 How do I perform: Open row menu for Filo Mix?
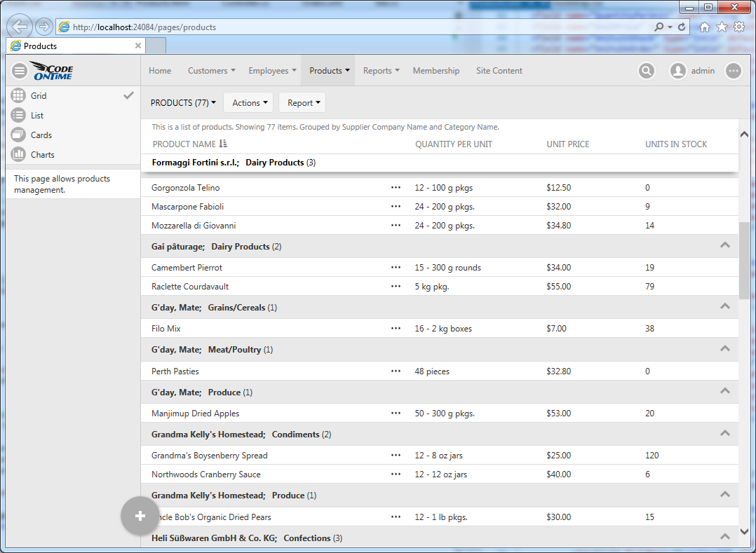(x=396, y=329)
